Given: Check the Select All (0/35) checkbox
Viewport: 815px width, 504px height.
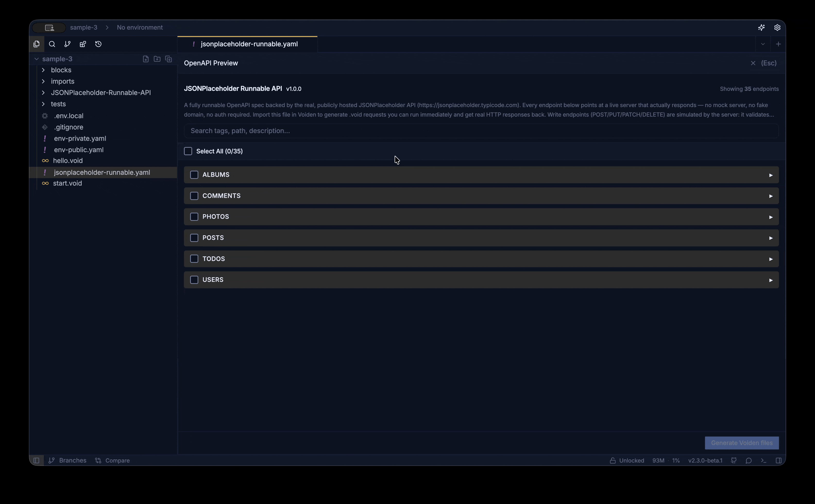Looking at the screenshot, I should [188, 151].
